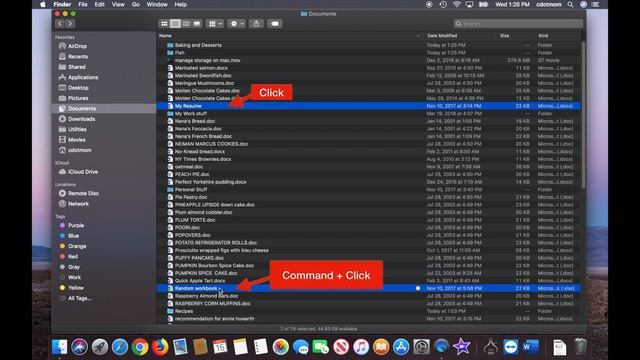Launch Firefox from the Dock
This screenshot has height=360, width=640.
click(160, 347)
